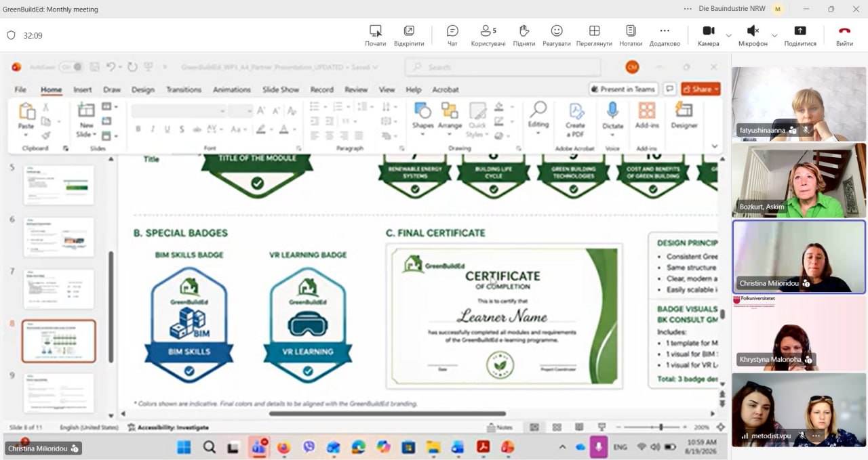Viewport: 868px width, 460px height.
Task: Open meeting Нотатки
Action: 631,35
